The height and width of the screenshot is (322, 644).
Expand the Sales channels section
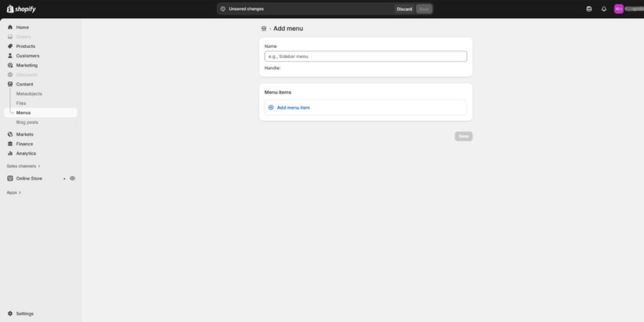[23, 166]
